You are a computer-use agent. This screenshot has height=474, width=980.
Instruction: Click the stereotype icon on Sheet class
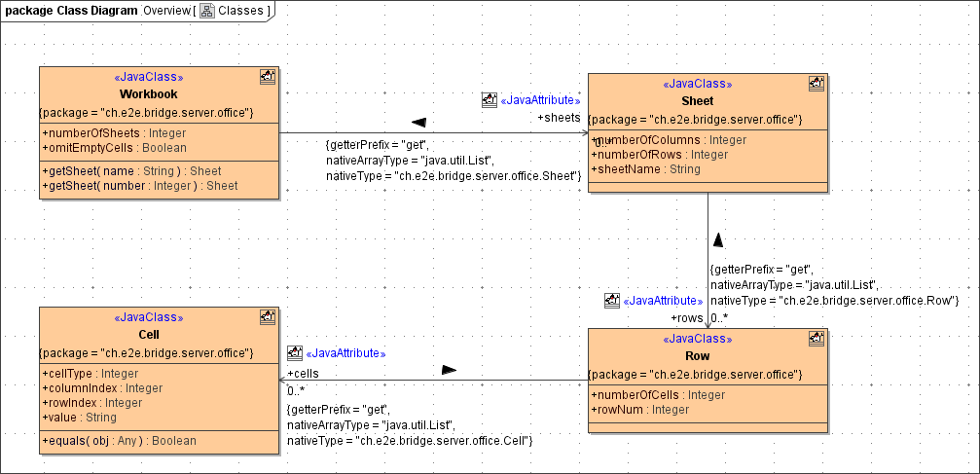(817, 84)
